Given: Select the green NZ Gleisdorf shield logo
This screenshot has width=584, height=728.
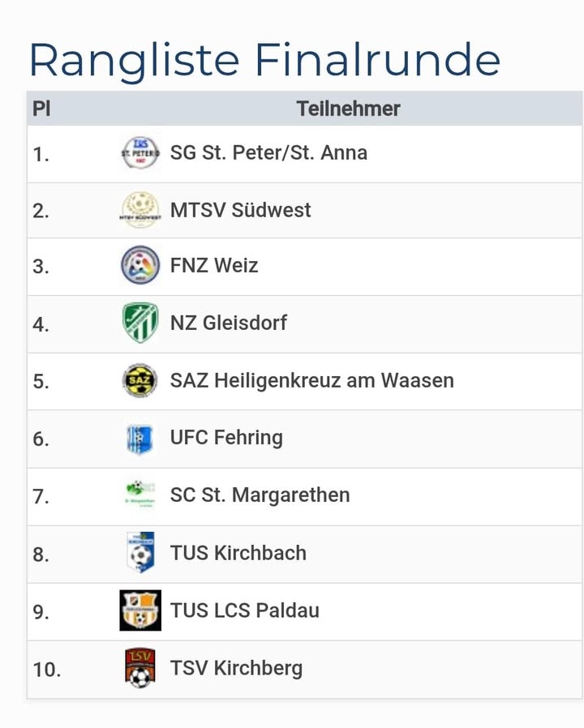Looking at the screenshot, I should (x=140, y=323).
